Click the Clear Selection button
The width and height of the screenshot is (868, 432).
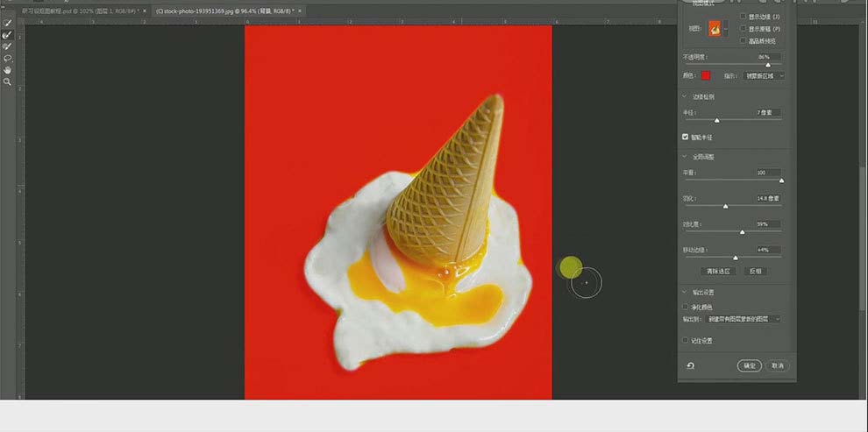[718, 272]
